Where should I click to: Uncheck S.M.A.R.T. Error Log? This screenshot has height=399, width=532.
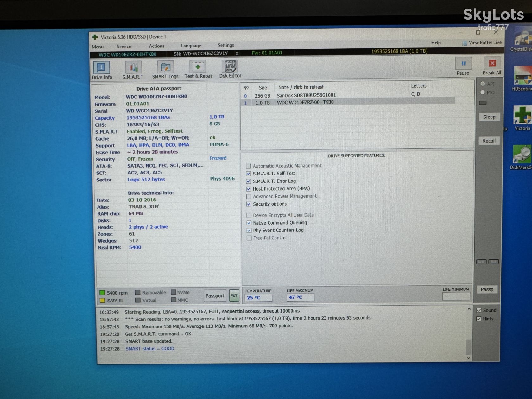249,181
